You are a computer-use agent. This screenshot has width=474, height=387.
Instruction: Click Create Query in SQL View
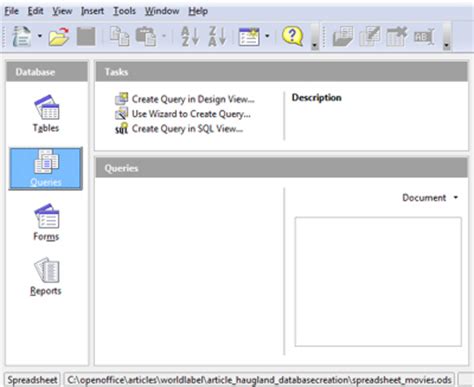click(x=187, y=129)
